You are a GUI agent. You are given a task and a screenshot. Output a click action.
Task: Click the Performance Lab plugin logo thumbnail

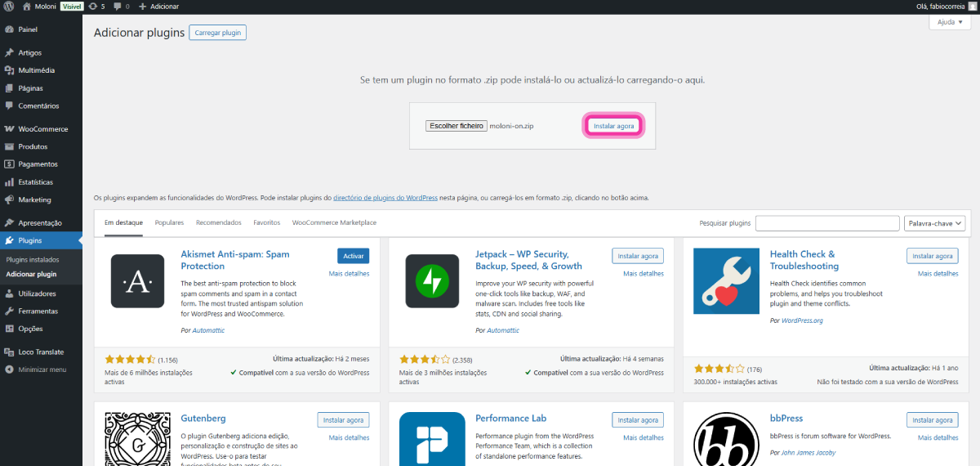coord(432,439)
